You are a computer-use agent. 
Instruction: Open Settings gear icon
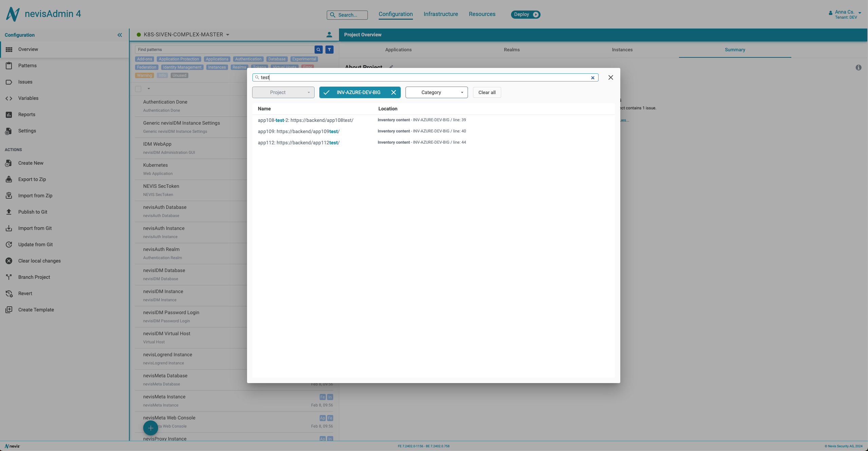(9, 131)
